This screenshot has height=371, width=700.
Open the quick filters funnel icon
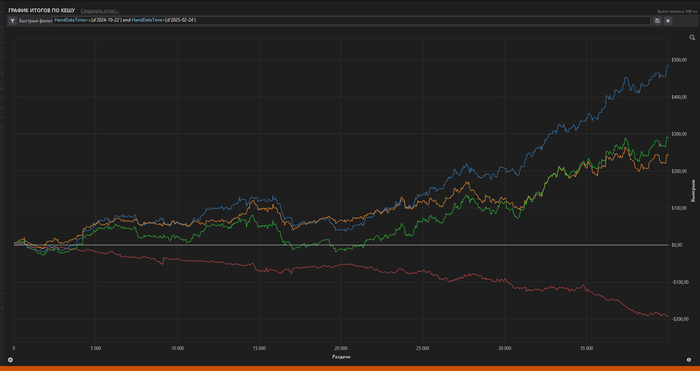(12, 21)
